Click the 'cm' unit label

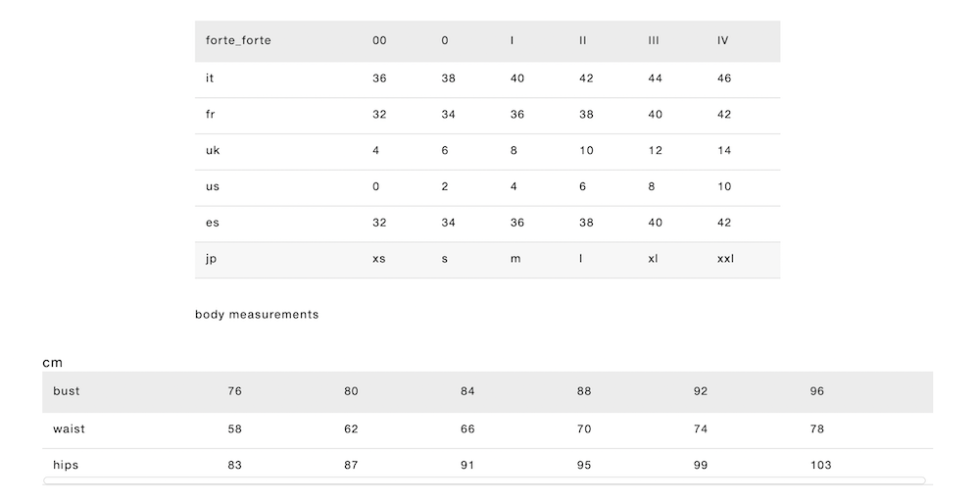point(52,363)
